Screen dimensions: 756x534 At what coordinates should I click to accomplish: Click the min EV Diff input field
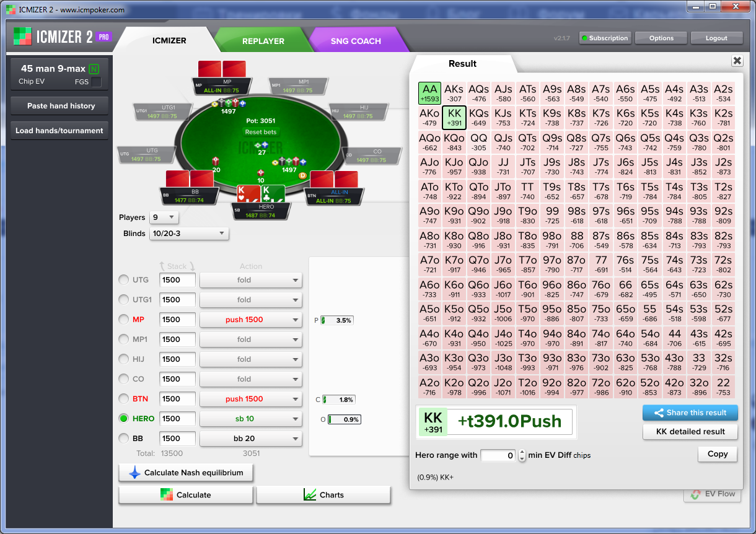pos(498,455)
